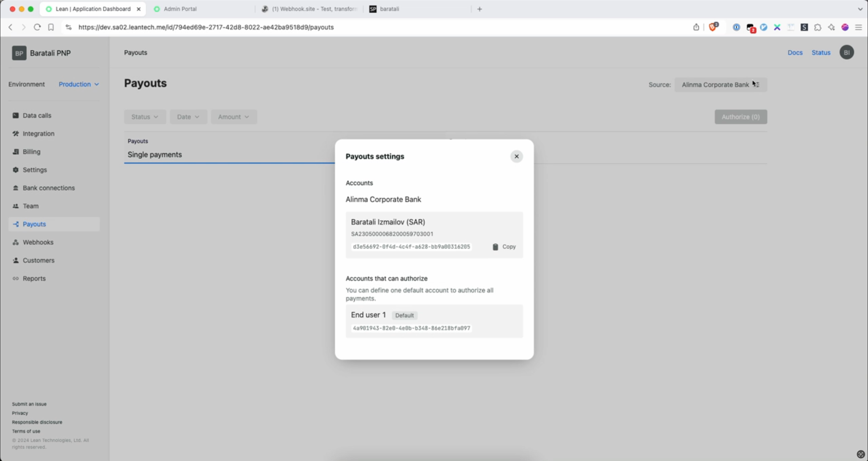The width and height of the screenshot is (868, 461).
Task: Expand the Status filter dropdown
Action: [144, 117]
